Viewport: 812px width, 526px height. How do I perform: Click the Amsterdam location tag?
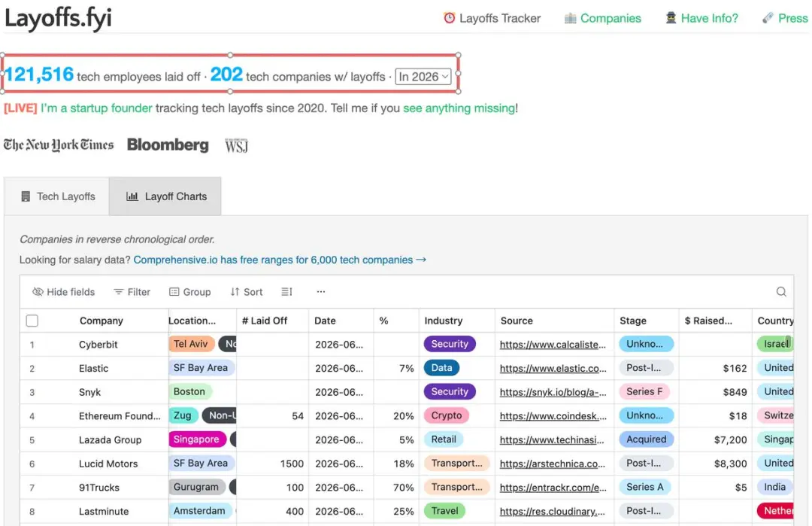click(x=199, y=511)
